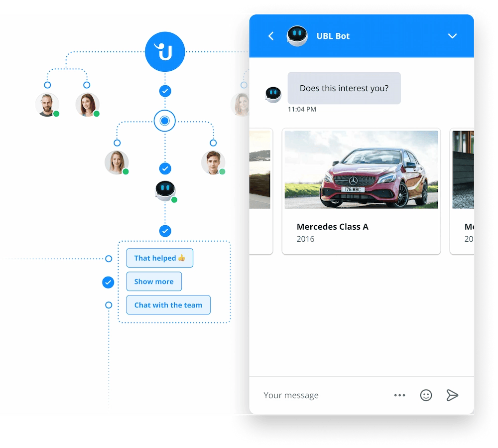Show the next carousel card on right
This screenshot has width=498, height=448.
click(462, 191)
